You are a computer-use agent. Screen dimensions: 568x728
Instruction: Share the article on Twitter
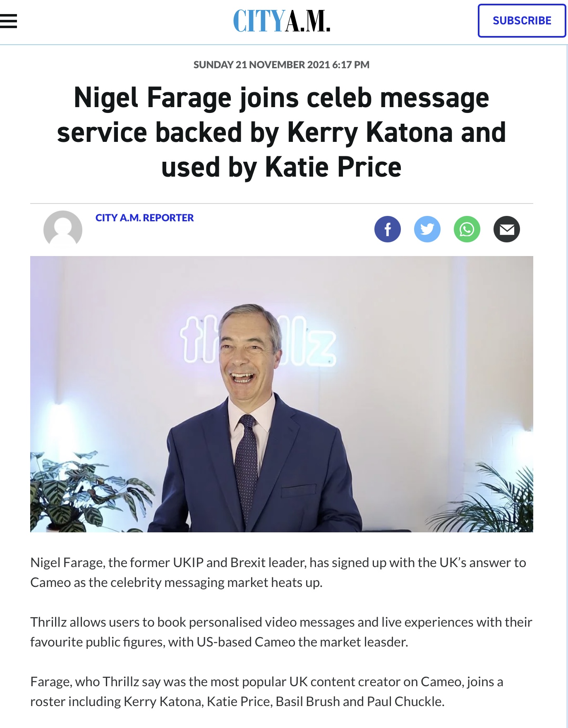point(427,229)
